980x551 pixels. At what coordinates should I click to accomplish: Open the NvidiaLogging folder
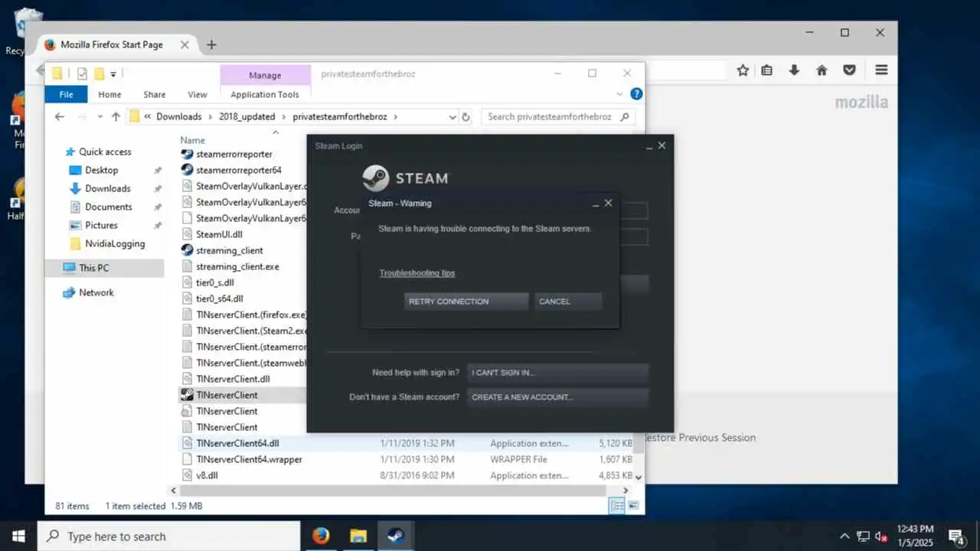[x=114, y=243]
